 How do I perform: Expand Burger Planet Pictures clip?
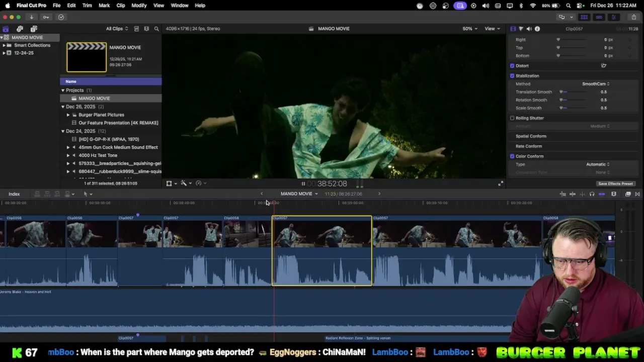coord(68,115)
